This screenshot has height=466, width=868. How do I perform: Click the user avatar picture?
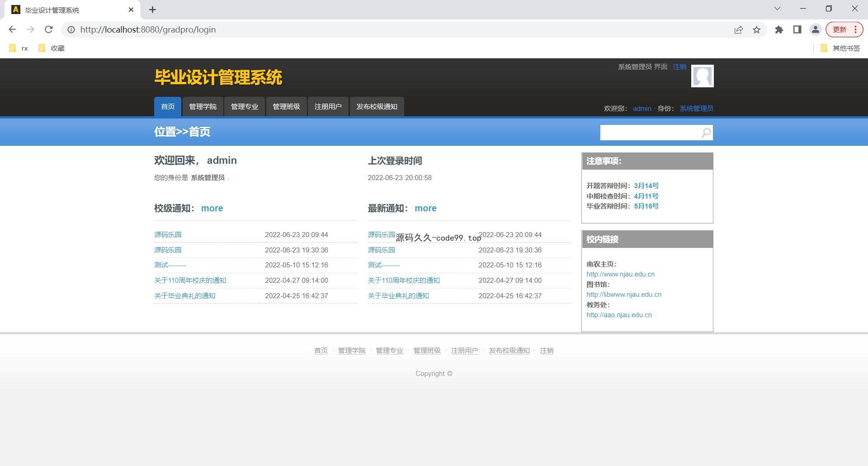pyautogui.click(x=702, y=76)
